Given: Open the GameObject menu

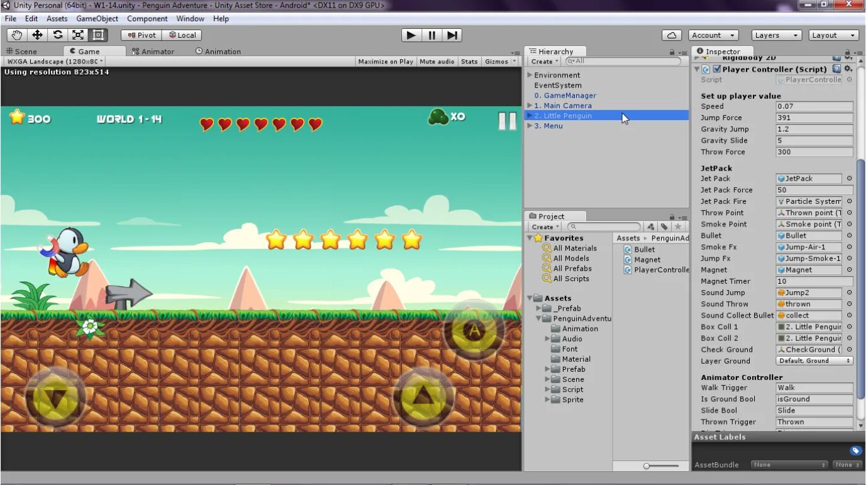Looking at the screenshot, I should click(97, 19).
